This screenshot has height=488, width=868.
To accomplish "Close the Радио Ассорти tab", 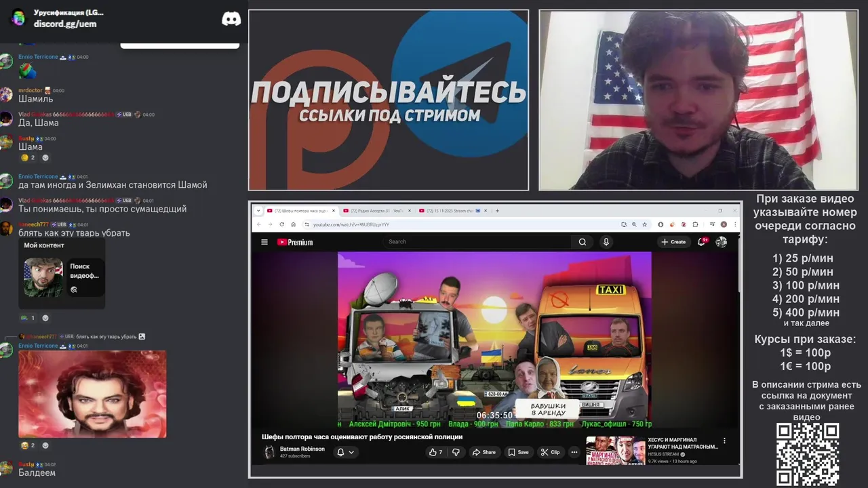I will point(410,211).
